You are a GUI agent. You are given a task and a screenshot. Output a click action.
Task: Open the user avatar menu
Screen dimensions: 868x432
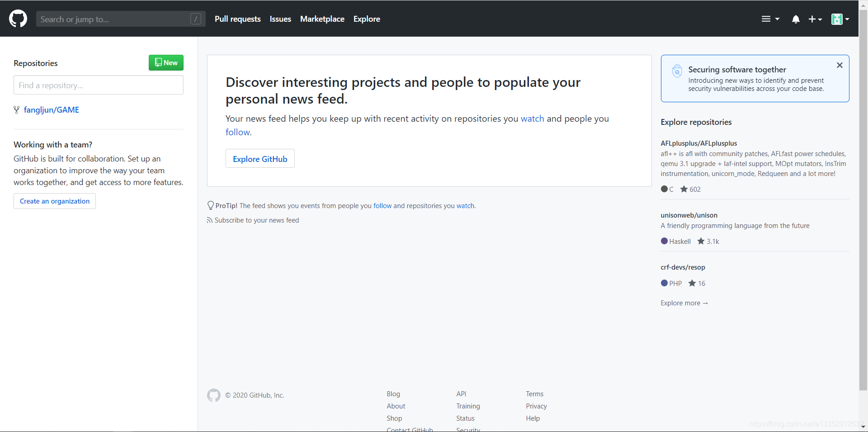point(840,19)
